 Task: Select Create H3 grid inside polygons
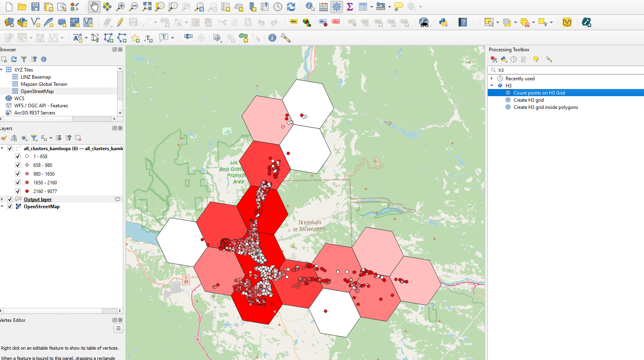click(x=545, y=107)
